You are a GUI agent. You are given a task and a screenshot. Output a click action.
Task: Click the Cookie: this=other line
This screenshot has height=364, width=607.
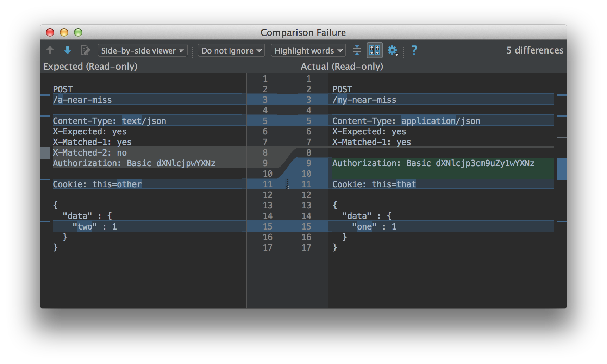point(97,184)
